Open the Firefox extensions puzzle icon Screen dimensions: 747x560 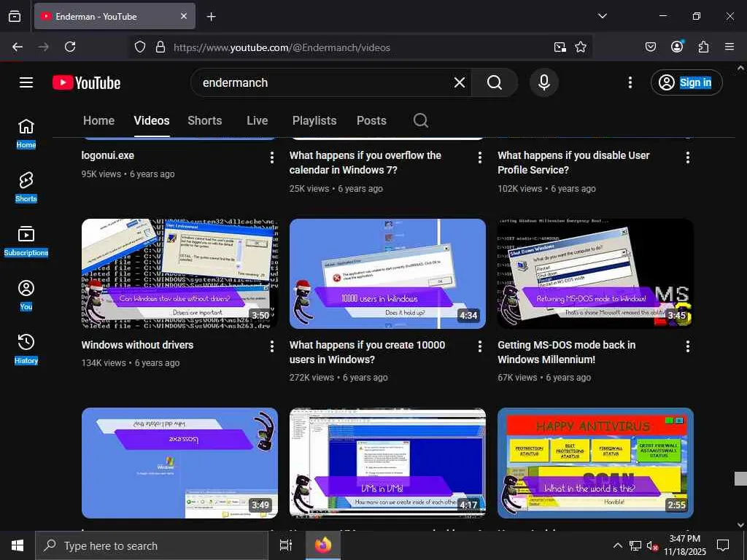click(x=704, y=47)
